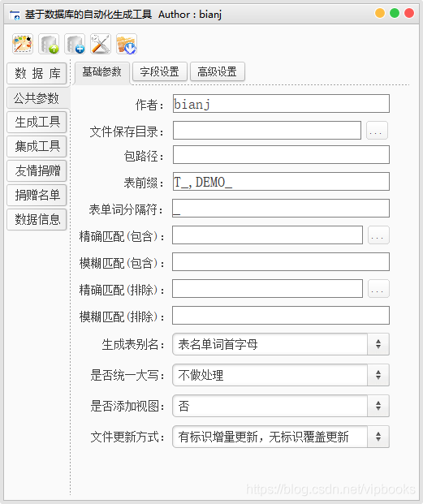Click the database upload icon with green arrow
Viewport: 423px width, 504px height.
49,44
